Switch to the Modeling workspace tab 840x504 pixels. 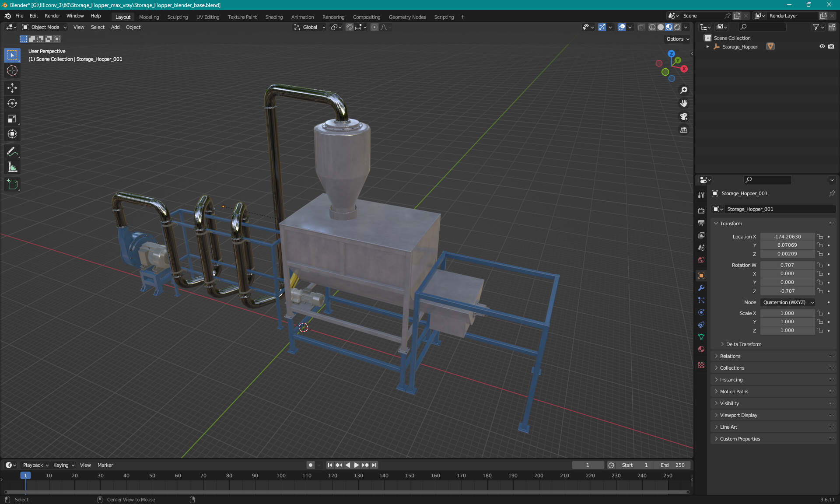149,17
